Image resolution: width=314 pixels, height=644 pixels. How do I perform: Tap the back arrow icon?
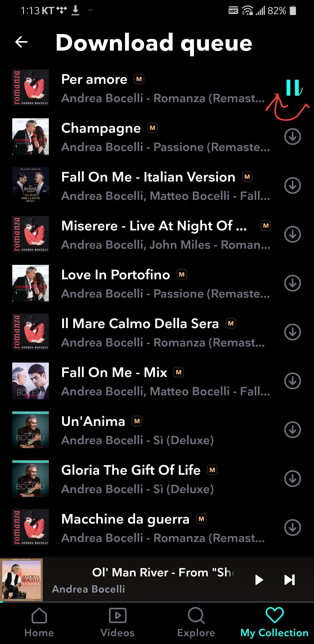tap(21, 42)
